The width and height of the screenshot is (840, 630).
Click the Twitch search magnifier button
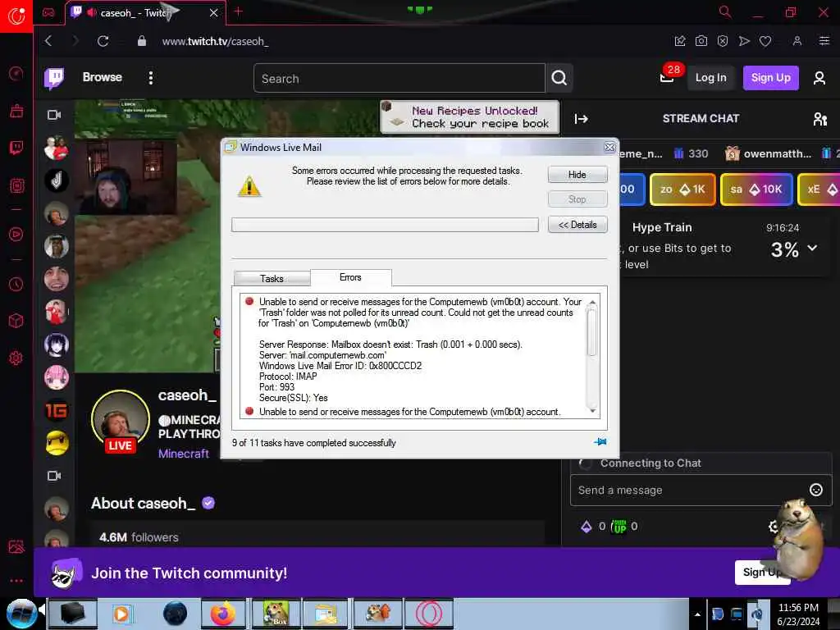pyautogui.click(x=559, y=78)
